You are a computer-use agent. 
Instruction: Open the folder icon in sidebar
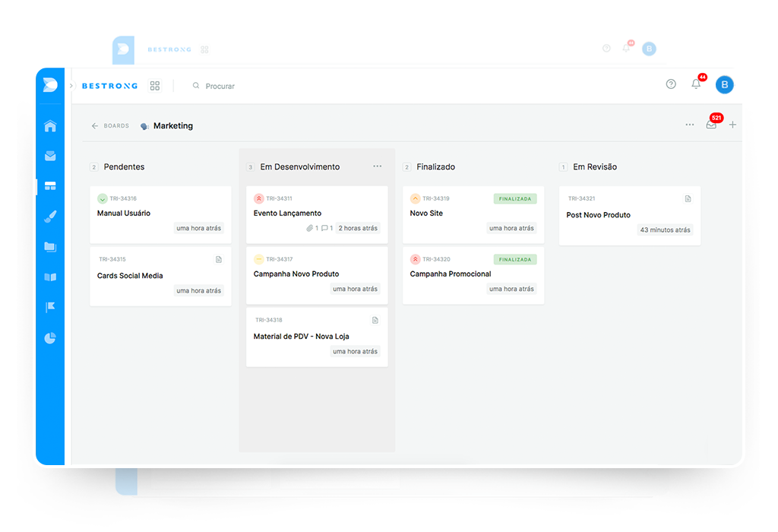click(x=50, y=247)
